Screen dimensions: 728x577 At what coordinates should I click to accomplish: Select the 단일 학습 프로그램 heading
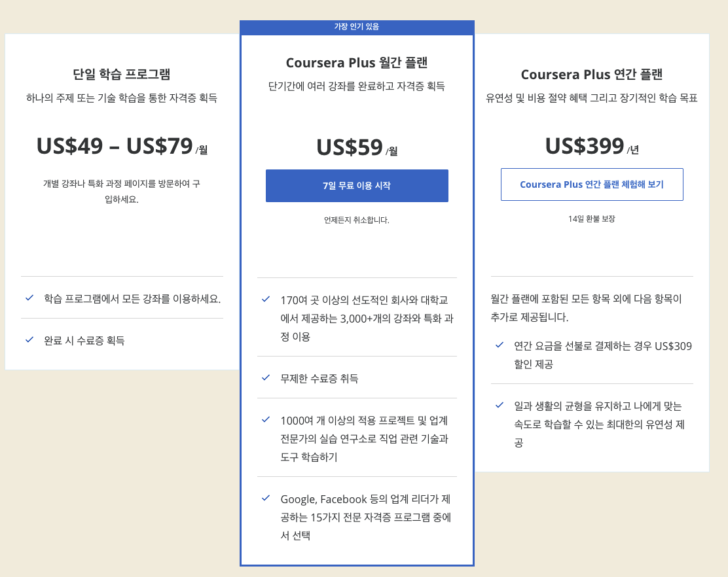[122, 74]
